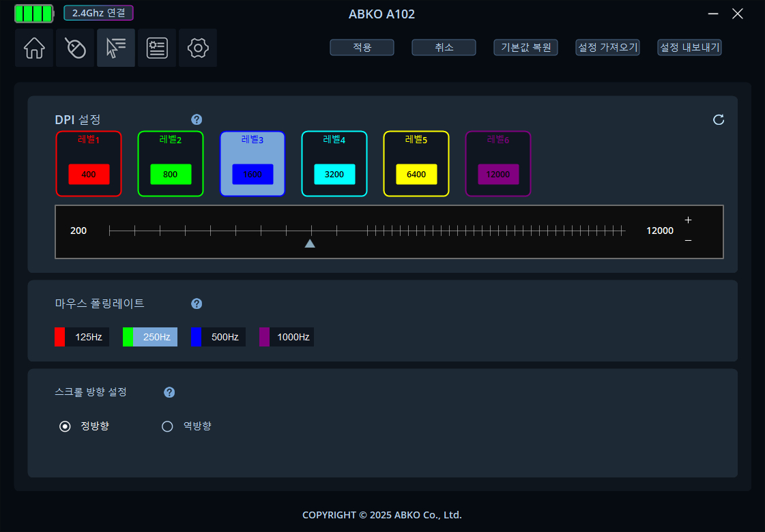The width and height of the screenshot is (765, 532).
Task: Click the yellow 6400 DPI color swatch
Action: 417,174
